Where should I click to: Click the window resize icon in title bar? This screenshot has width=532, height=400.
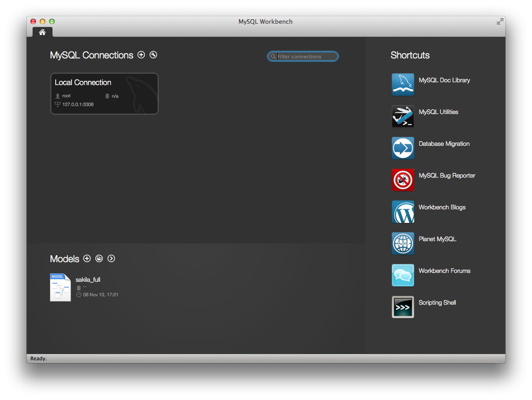coord(499,21)
